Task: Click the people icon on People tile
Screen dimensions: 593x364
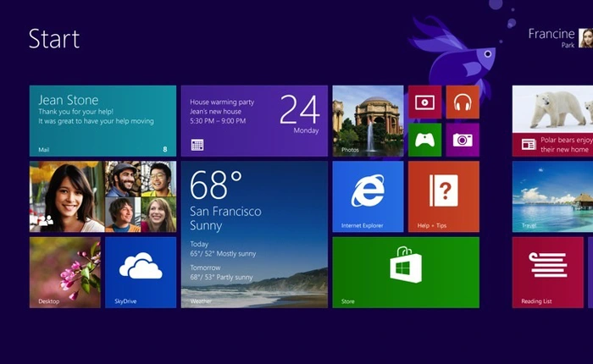Action: click(46, 220)
